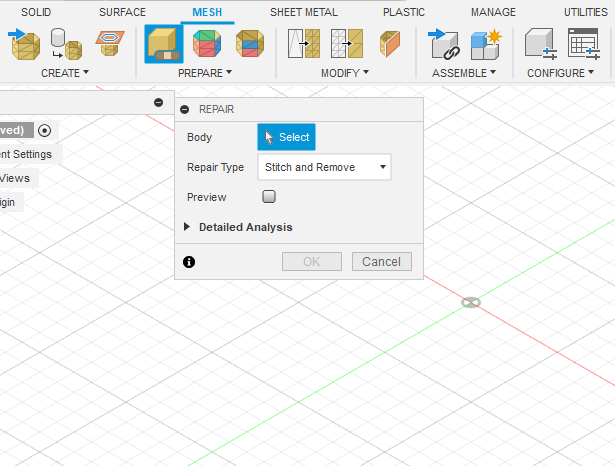Open the PREPARE dropdown menu
The height and width of the screenshot is (466, 615).
[x=205, y=73]
